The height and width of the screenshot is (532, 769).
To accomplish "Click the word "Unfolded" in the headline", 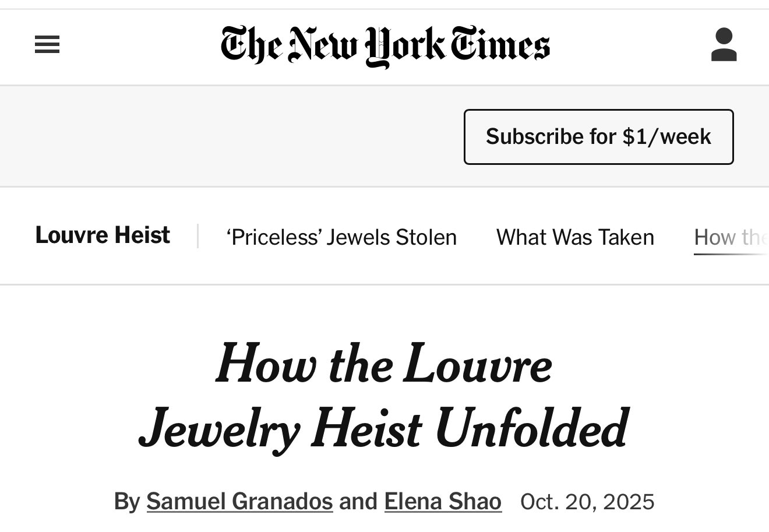I will point(531,429).
